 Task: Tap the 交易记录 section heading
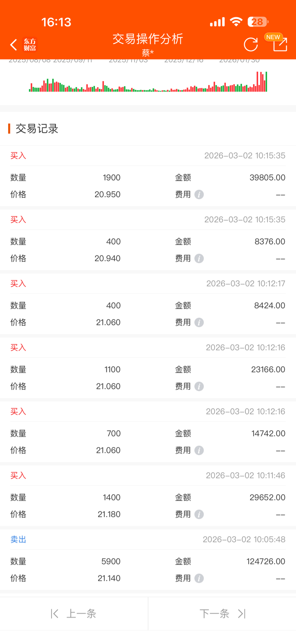pos(37,129)
